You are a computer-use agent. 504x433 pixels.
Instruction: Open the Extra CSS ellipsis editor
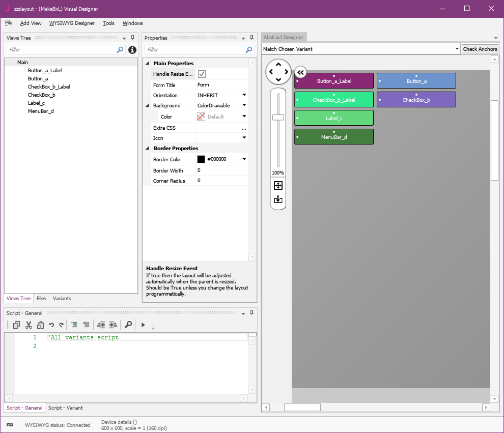[244, 128]
